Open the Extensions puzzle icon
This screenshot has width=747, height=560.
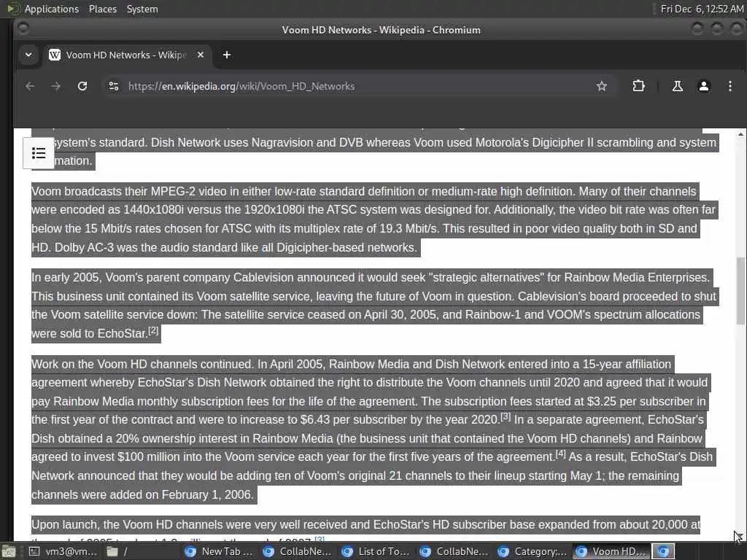[x=638, y=86]
